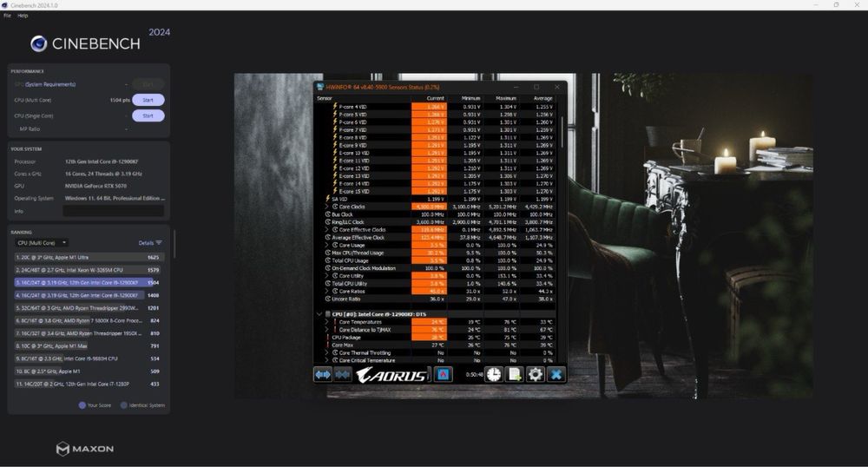Click the clock icon of Bus Clock
868x467 pixels.
pos(328,214)
